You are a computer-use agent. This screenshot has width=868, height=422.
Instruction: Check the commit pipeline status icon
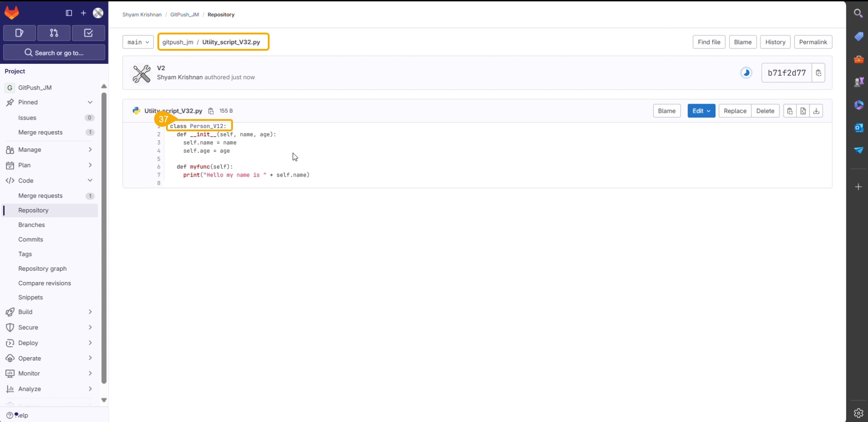746,72
